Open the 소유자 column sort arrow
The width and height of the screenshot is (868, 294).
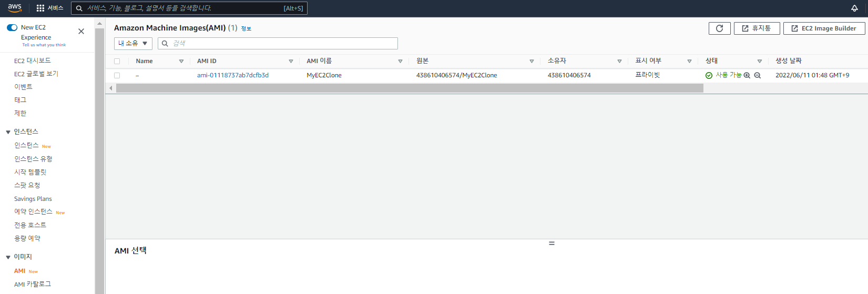click(x=619, y=62)
